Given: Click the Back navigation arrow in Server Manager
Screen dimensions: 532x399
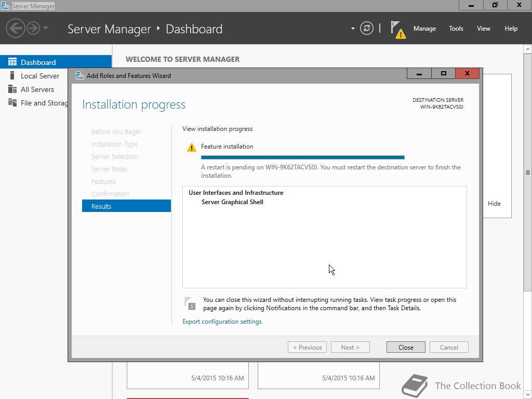Looking at the screenshot, I should click(15, 28).
